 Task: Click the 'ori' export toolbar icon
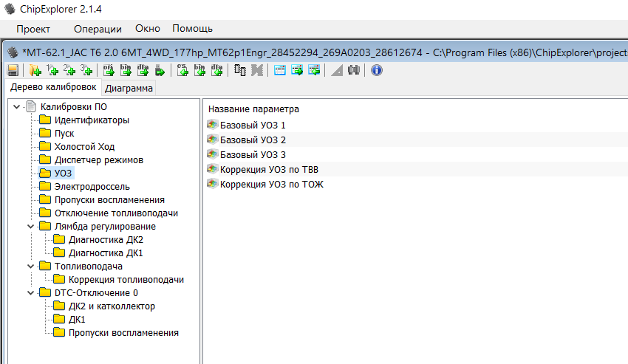(x=109, y=70)
